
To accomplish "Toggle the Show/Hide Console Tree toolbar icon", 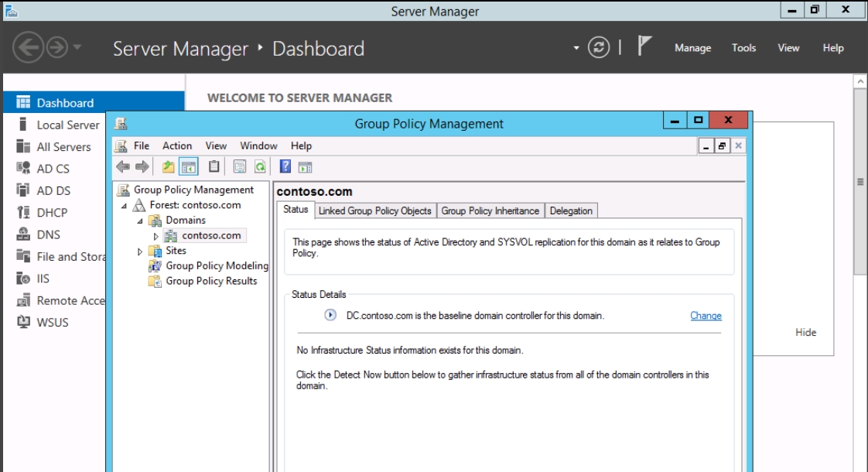I will 189,167.
